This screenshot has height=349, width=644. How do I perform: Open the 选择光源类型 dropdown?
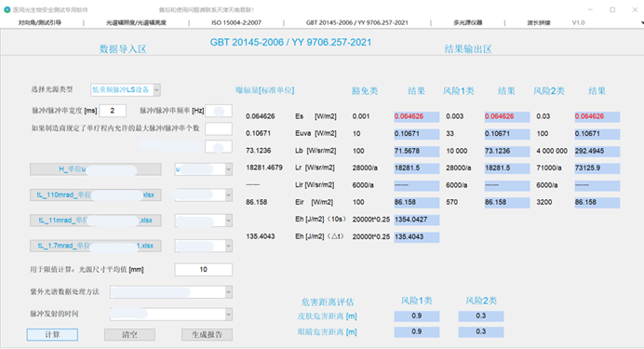126,90
